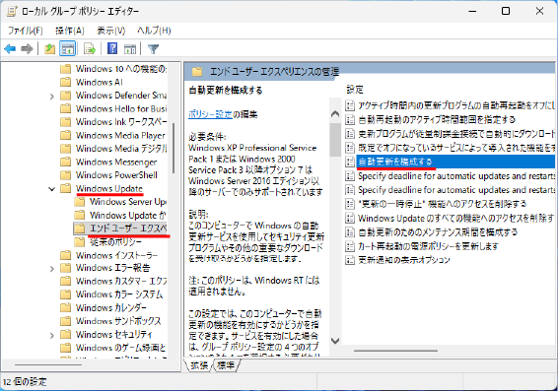Image resolution: width=558 pixels, height=392 pixels.
Task: Click description pane scroll up arrow
Action: coord(335,114)
